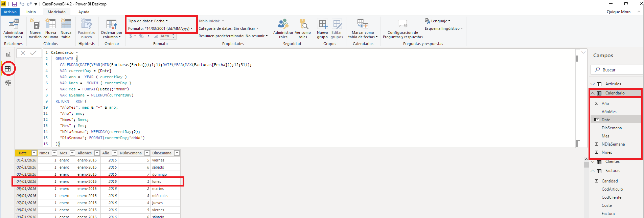Image resolution: width=644 pixels, height=218 pixels.
Task: Select the Modelado tab
Action: 56,12
